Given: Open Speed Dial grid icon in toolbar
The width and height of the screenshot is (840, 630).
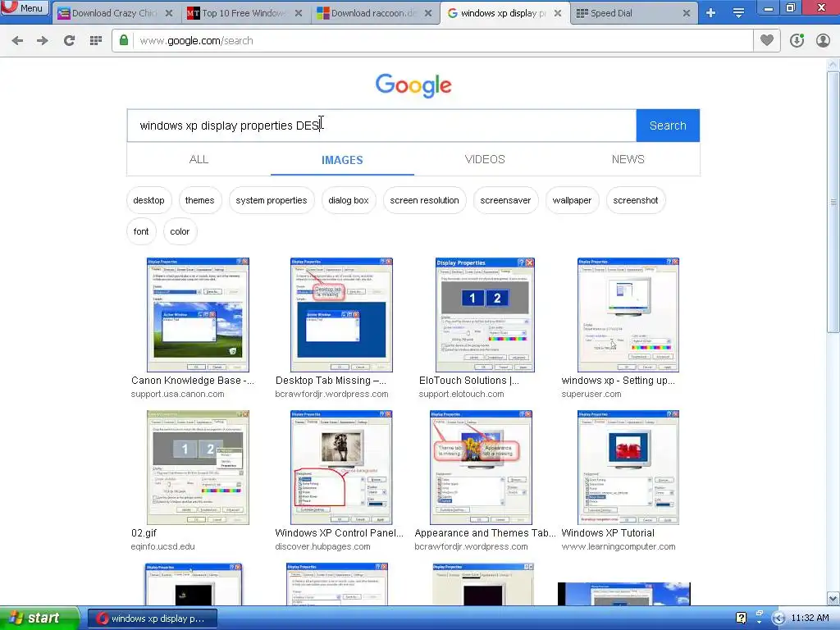Looking at the screenshot, I should tap(96, 41).
